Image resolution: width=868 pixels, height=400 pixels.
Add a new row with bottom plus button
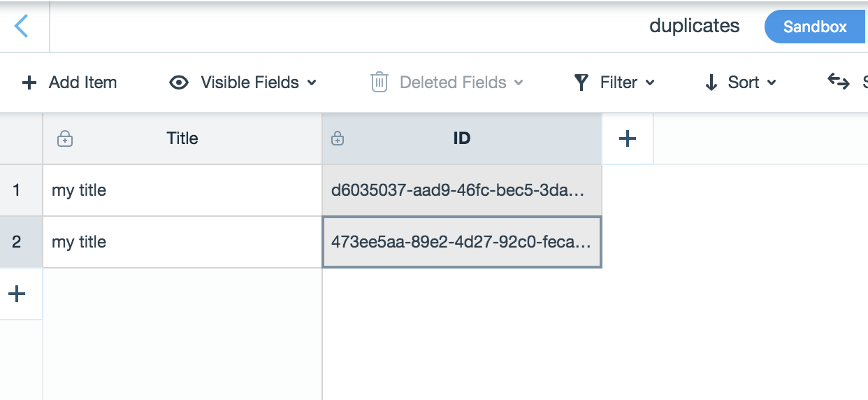pyautogui.click(x=17, y=294)
